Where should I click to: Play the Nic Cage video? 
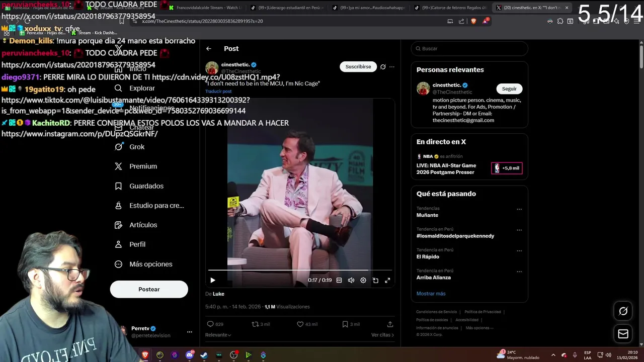212,281
